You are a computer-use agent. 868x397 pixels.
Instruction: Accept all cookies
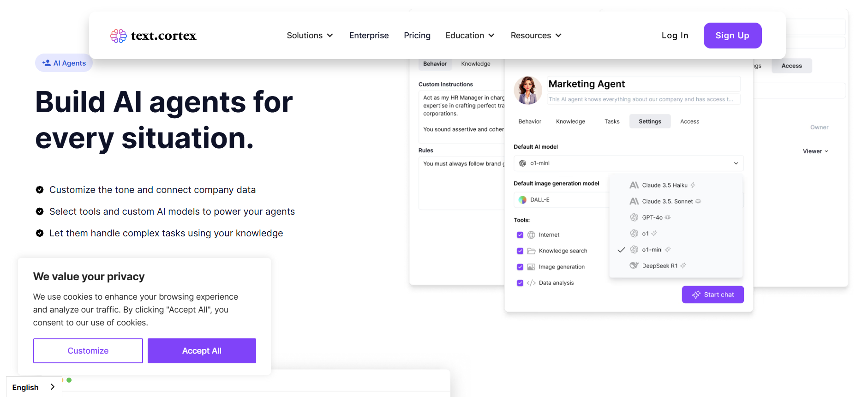(x=202, y=351)
